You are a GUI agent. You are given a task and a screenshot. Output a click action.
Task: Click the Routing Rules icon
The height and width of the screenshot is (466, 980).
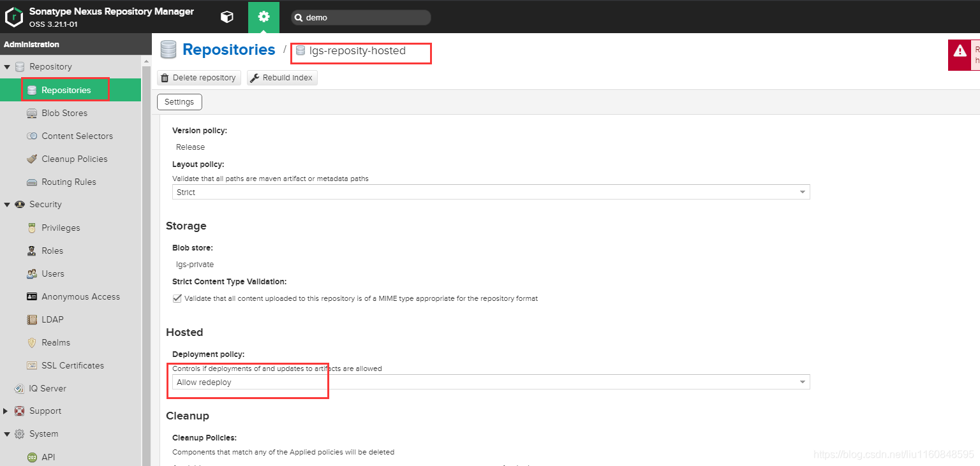coord(32,182)
